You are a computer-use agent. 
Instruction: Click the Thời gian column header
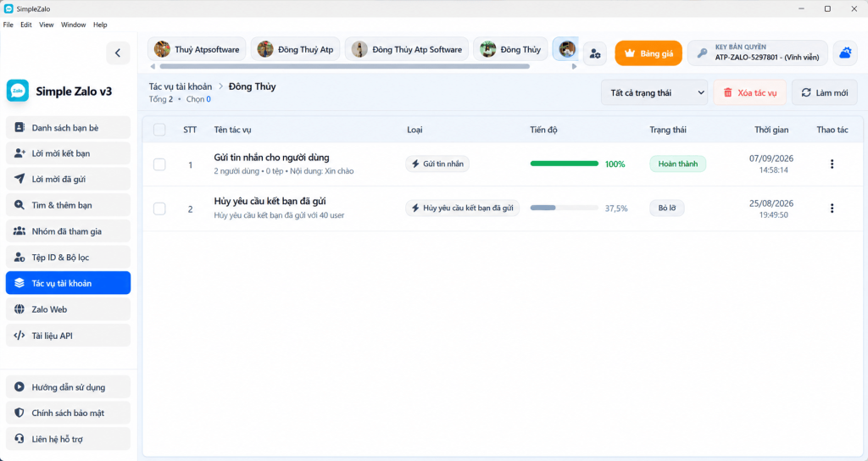(x=771, y=130)
